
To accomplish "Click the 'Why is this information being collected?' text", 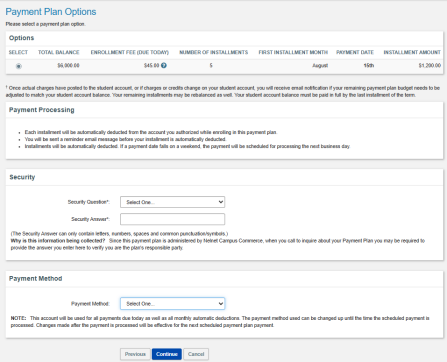I will pyautogui.click(x=58, y=241).
